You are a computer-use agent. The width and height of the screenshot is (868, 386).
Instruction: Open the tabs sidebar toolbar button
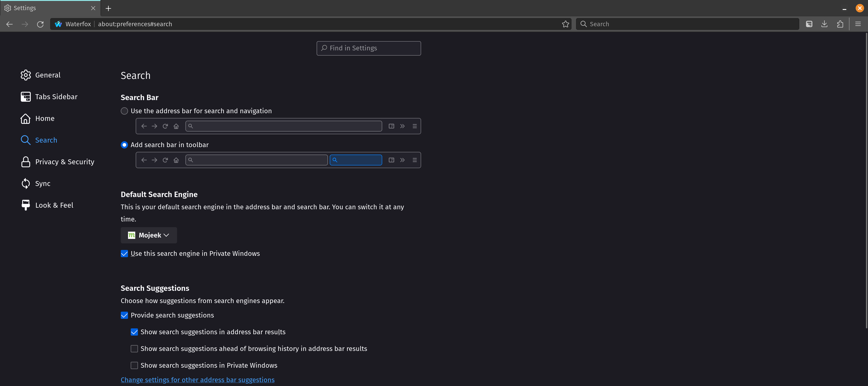click(809, 24)
